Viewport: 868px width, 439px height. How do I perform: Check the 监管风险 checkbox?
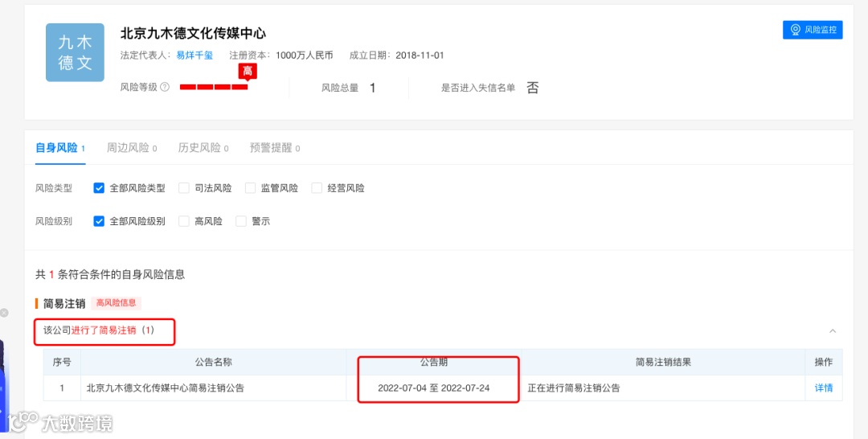pyautogui.click(x=250, y=188)
